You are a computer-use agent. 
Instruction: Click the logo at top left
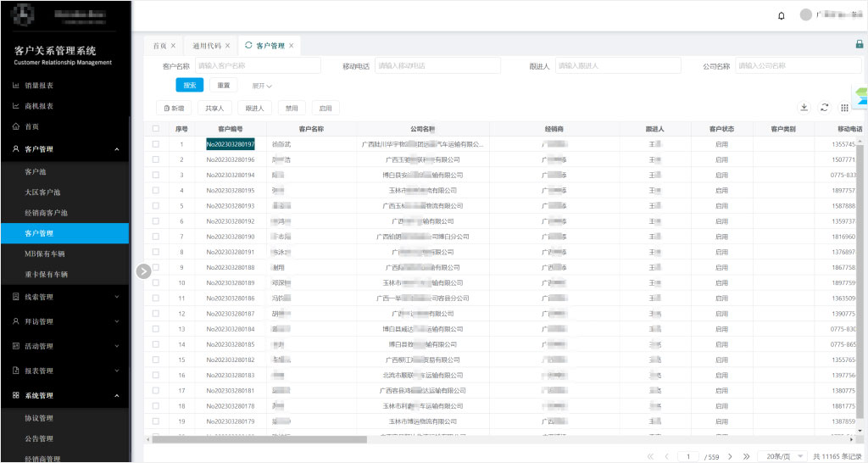(x=23, y=15)
